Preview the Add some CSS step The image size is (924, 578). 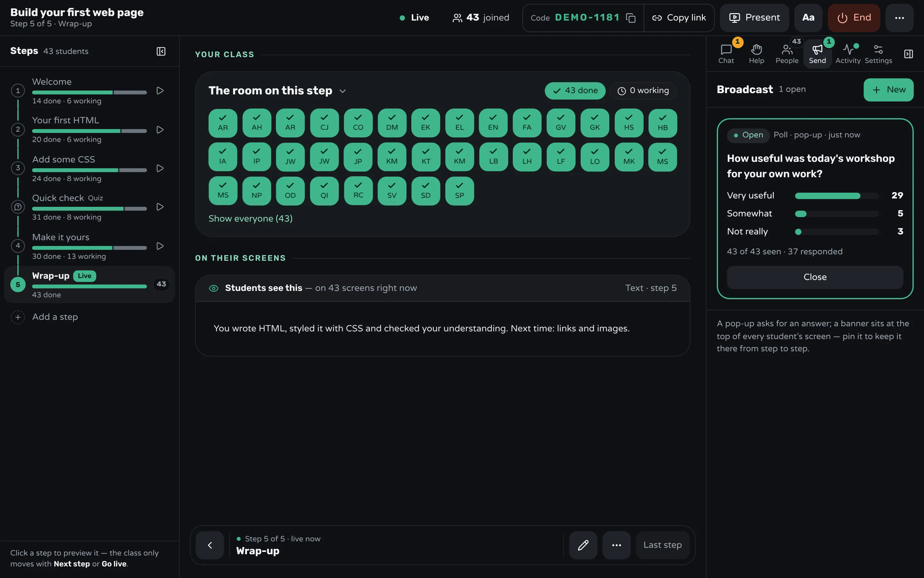click(x=160, y=168)
